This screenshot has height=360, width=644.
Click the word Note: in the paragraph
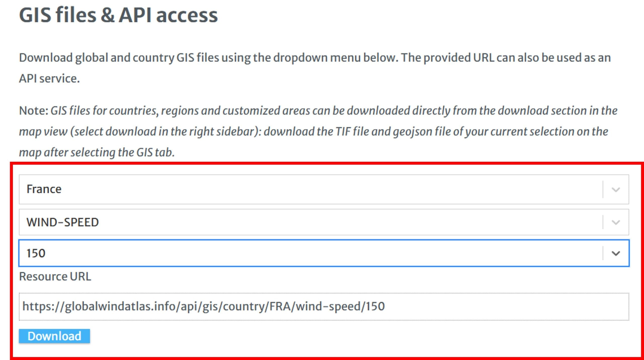pyautogui.click(x=34, y=111)
